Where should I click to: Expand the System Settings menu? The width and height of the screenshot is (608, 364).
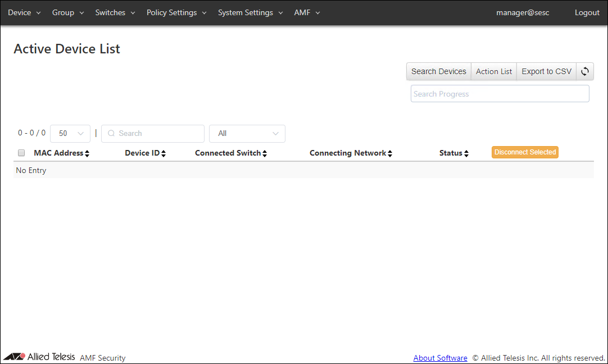pos(250,12)
